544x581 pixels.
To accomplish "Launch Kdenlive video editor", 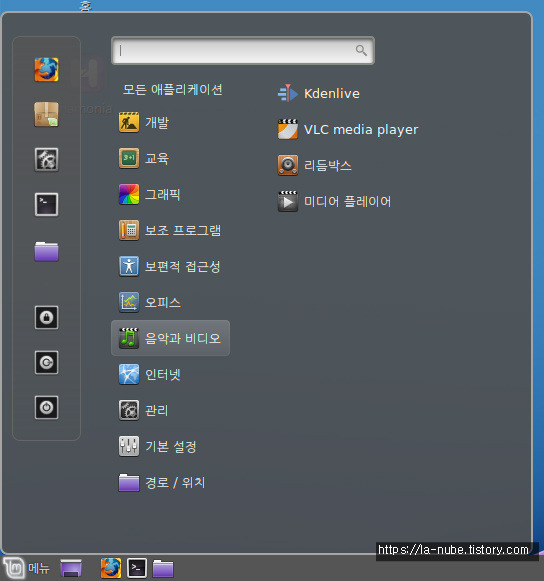I will pyautogui.click(x=319, y=93).
